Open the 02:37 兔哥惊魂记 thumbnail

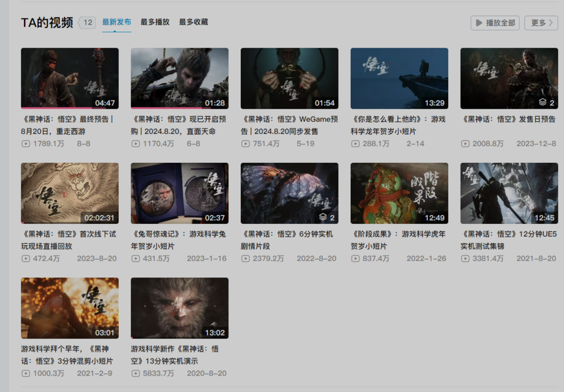point(180,193)
